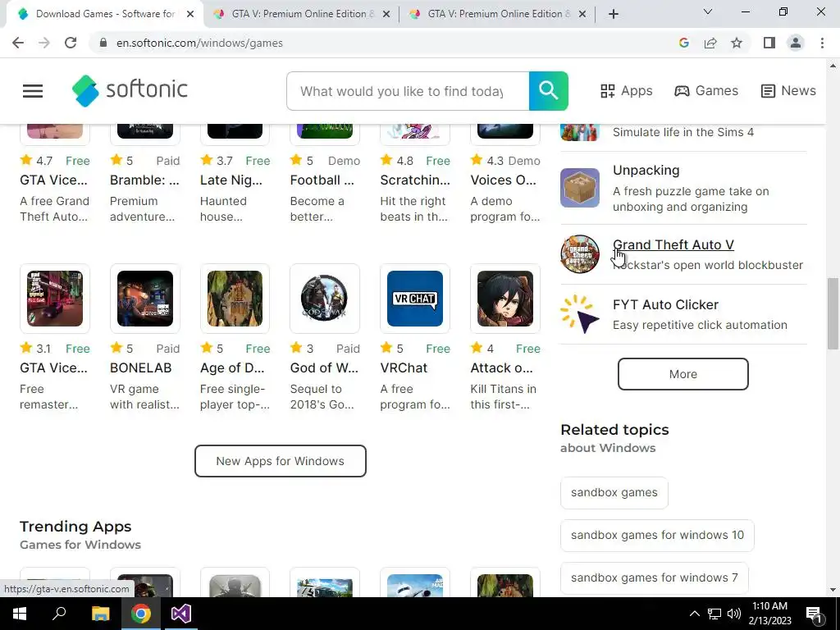
Task: Open the notifications action center icon
Action: [x=815, y=614]
